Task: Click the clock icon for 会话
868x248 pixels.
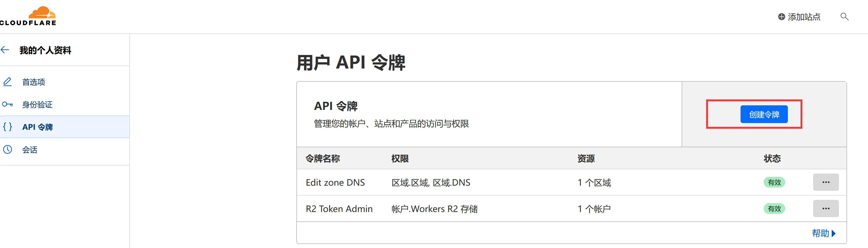Action: pyautogui.click(x=8, y=149)
